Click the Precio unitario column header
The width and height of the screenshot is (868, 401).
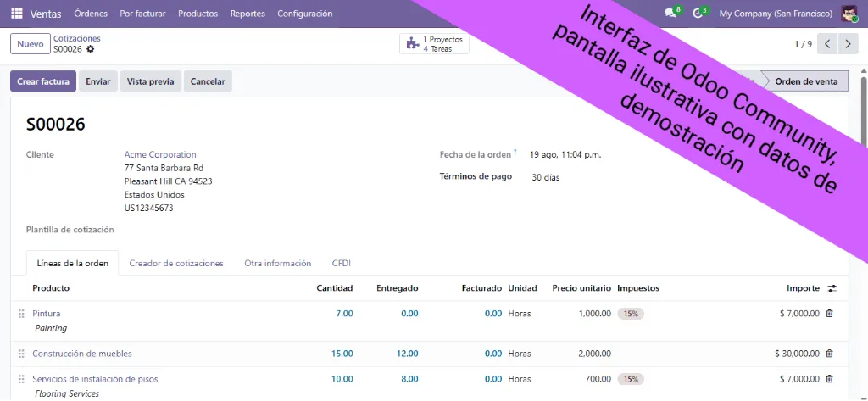pyautogui.click(x=581, y=288)
